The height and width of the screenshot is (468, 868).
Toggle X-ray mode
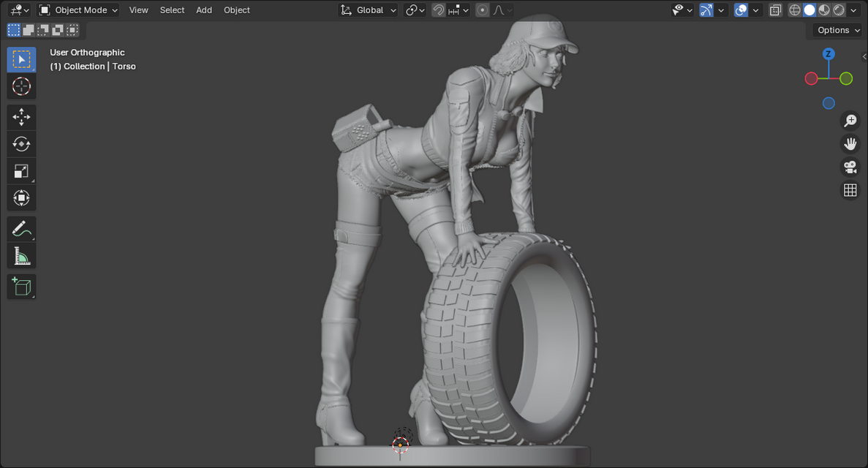pyautogui.click(x=775, y=10)
